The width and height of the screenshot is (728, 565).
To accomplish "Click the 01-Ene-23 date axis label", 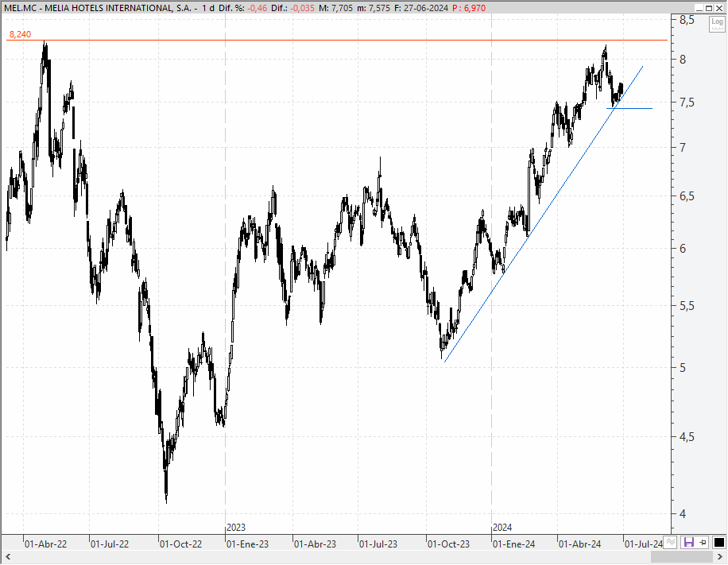I will [247, 544].
